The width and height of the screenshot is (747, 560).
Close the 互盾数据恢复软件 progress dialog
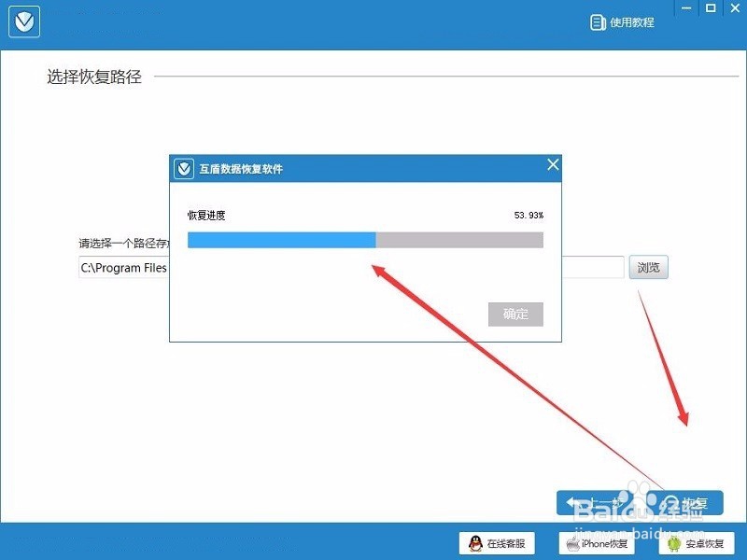tap(552, 164)
